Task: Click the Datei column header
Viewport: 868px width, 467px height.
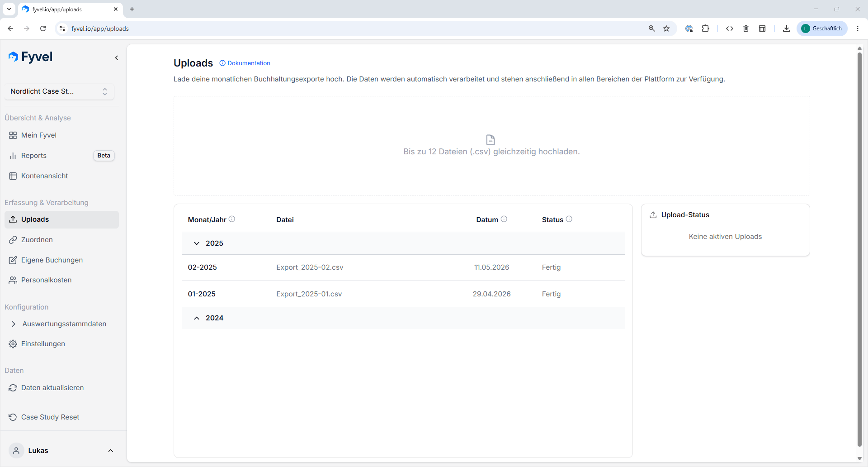Action: pos(285,220)
